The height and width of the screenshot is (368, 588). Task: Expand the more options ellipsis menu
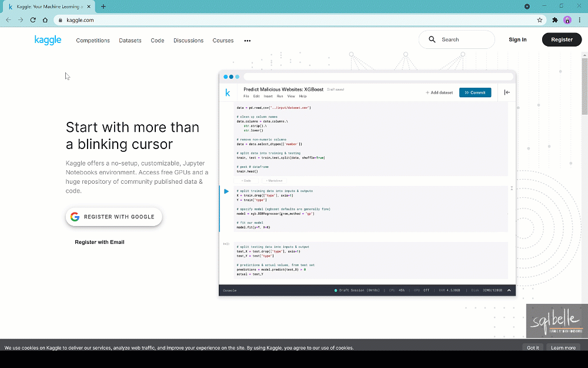pyautogui.click(x=248, y=41)
